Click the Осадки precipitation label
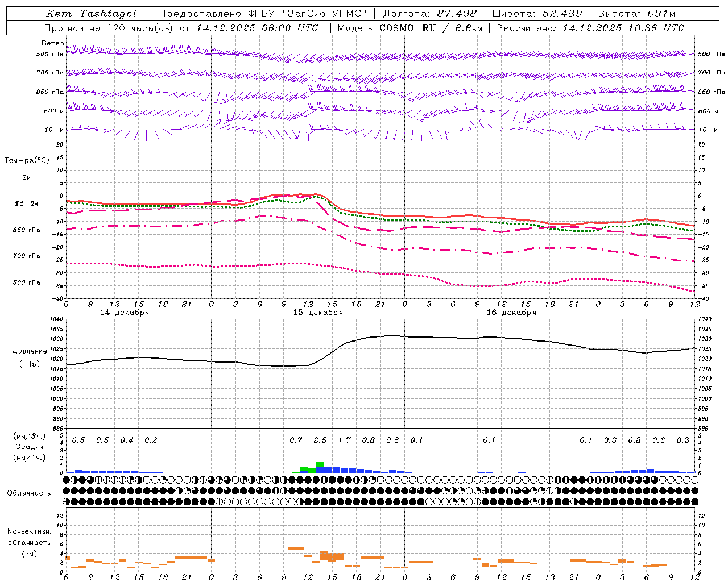Screen dimensions: 728x582 tap(29, 447)
